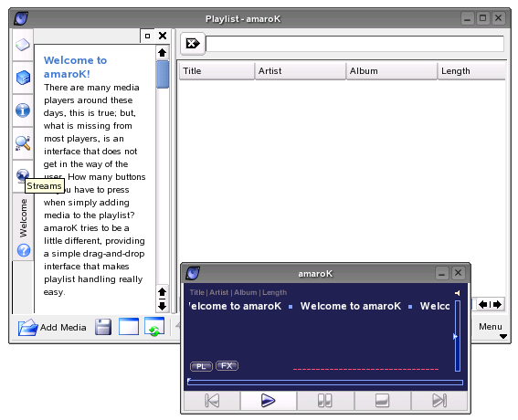518x420 pixels.
Task: Sort playlist by Length column header
Action: click(x=471, y=71)
